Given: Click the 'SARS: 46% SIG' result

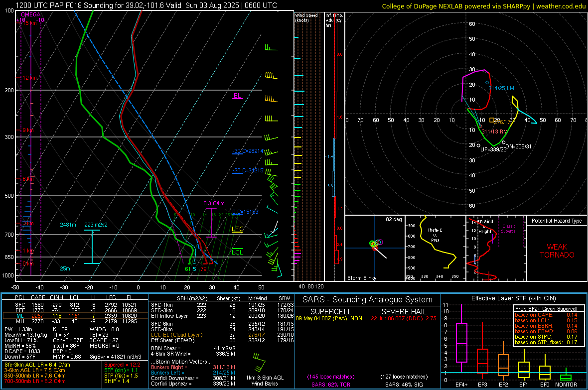Looking at the screenshot, I should 404,385.
